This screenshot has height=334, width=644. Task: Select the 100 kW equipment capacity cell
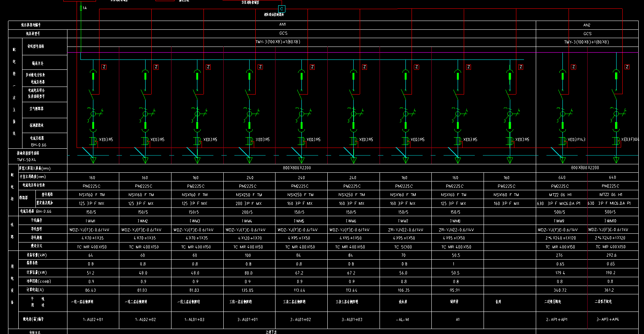248,255
